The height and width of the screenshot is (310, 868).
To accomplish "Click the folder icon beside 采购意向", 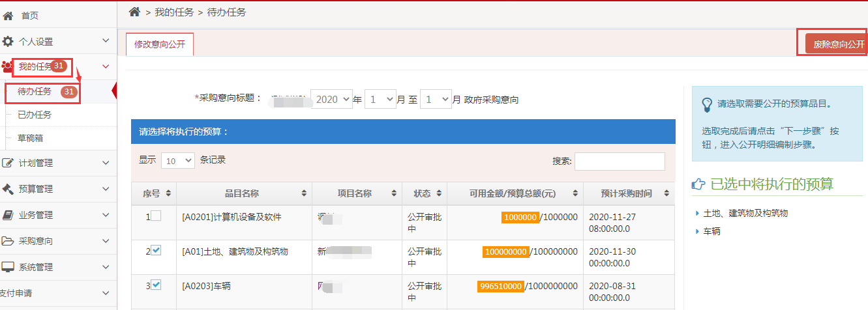I will (x=8, y=241).
